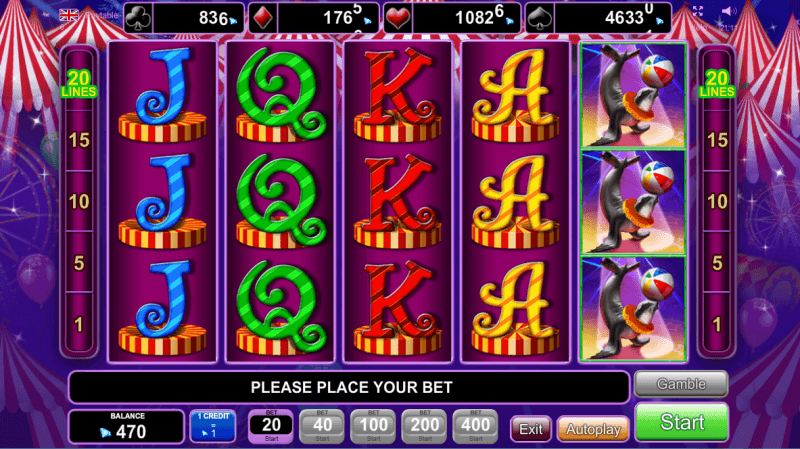
Task: Click the Gamble button
Action: [681, 384]
